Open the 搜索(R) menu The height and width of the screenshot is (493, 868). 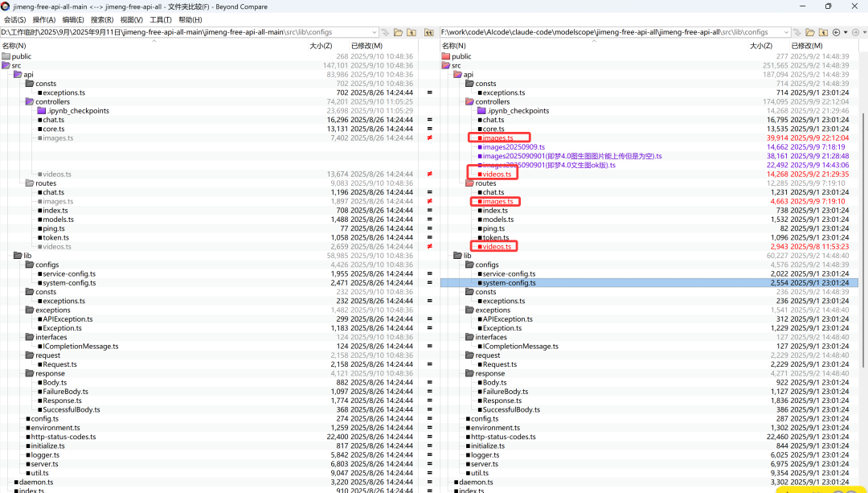102,19
